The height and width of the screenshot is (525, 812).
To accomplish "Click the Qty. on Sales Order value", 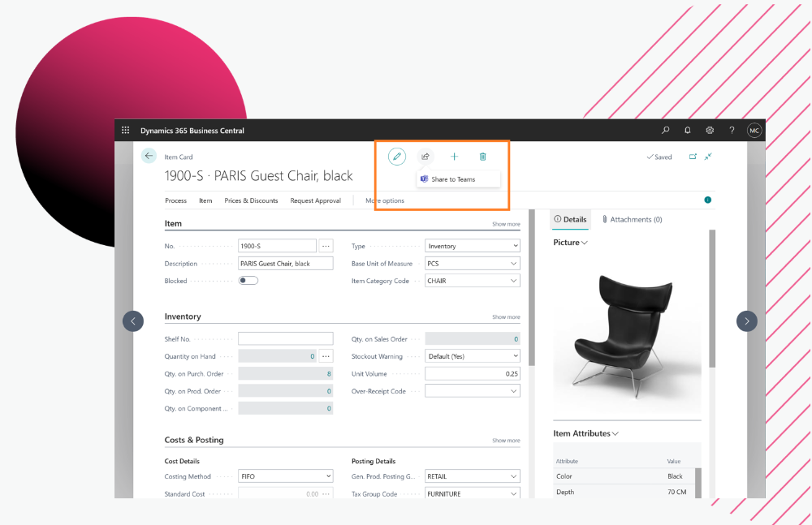I will click(473, 339).
